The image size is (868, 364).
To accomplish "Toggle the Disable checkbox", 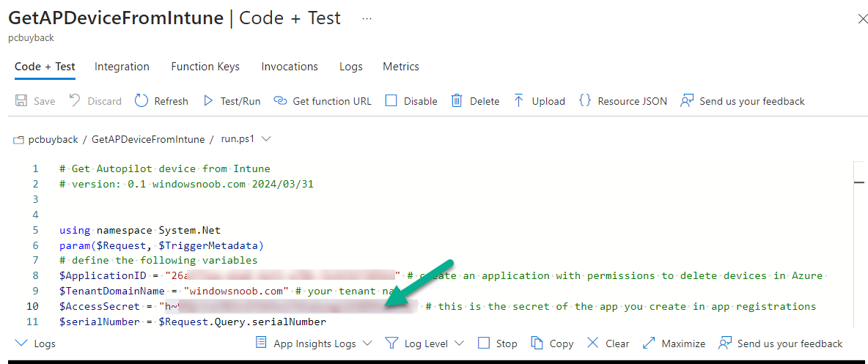I will (391, 100).
